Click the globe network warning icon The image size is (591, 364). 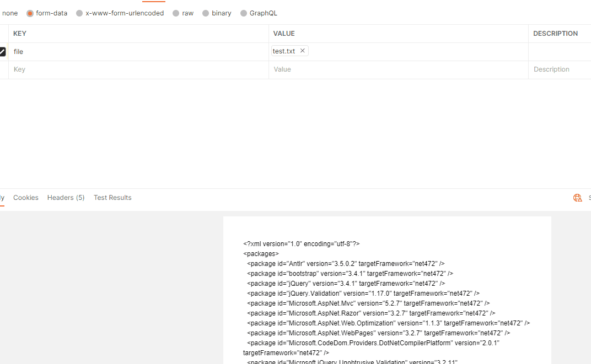click(577, 198)
